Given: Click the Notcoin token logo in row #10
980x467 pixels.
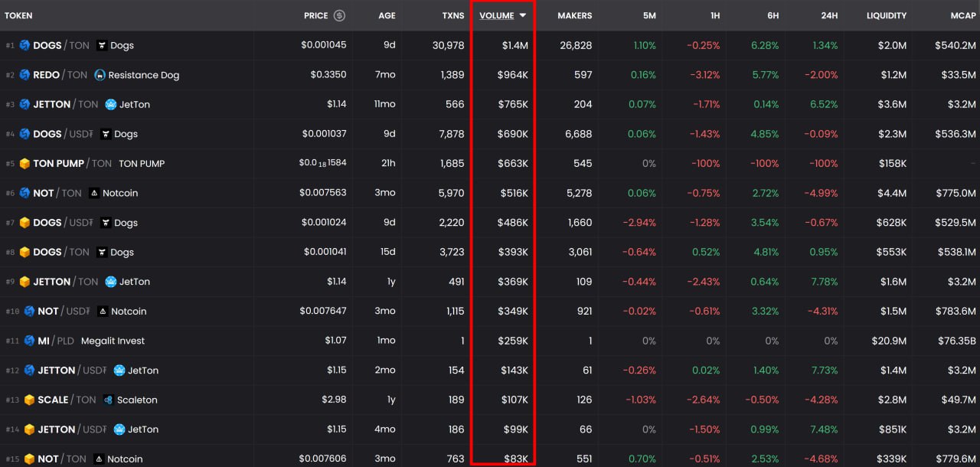Looking at the screenshot, I should click(x=103, y=311).
